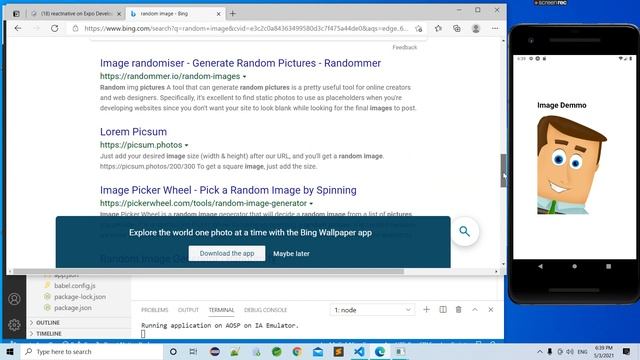Launch Chrome from the taskbar
The width and height of the screenshot is (640, 360).
(x=297, y=351)
